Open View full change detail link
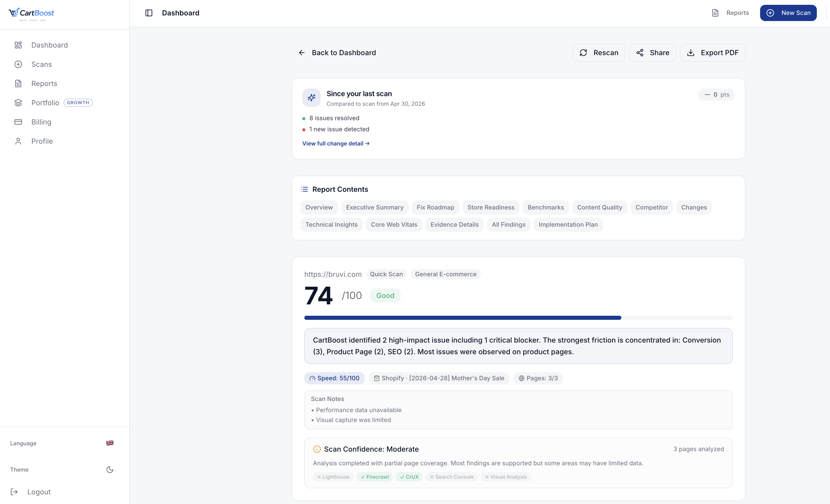This screenshot has height=504, width=830. tap(336, 143)
